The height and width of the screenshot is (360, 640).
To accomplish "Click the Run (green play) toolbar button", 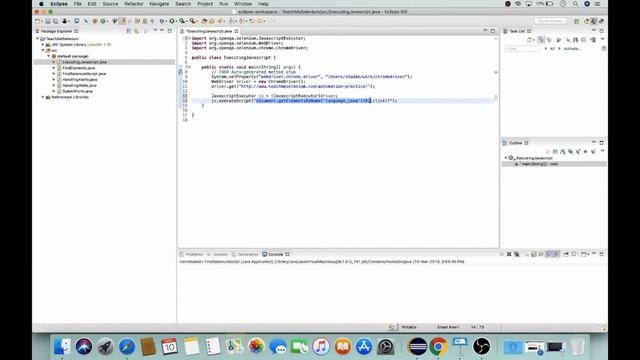I will [x=172, y=21].
